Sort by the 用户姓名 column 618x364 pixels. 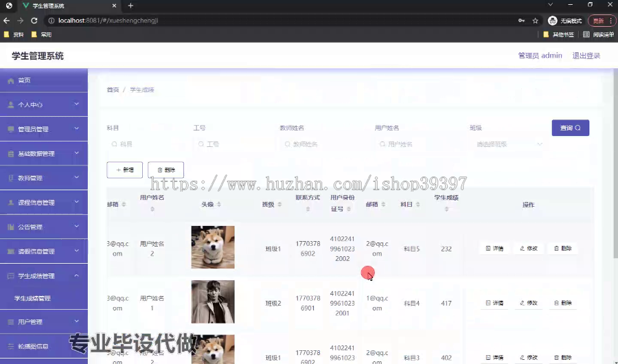coord(152,209)
